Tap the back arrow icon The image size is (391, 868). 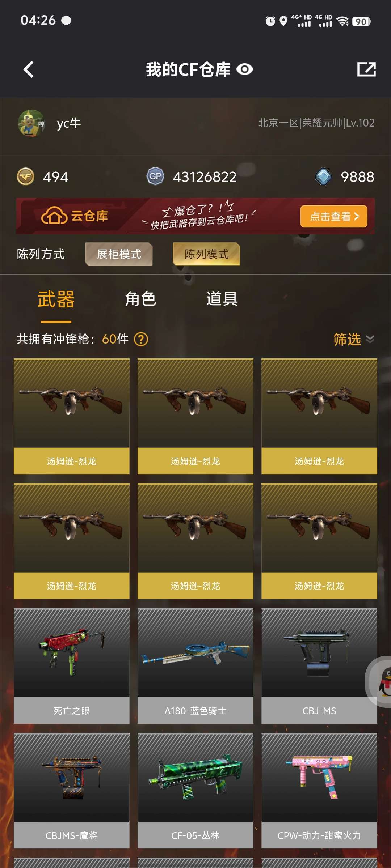pyautogui.click(x=29, y=69)
